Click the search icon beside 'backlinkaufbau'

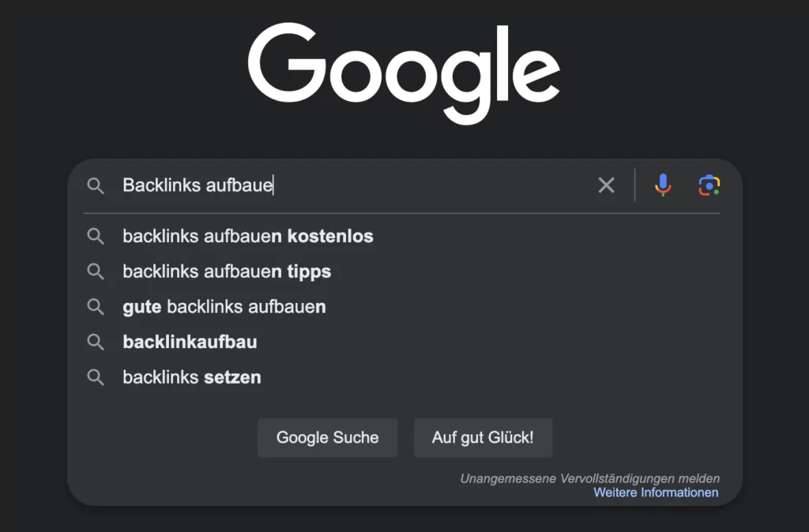point(96,342)
